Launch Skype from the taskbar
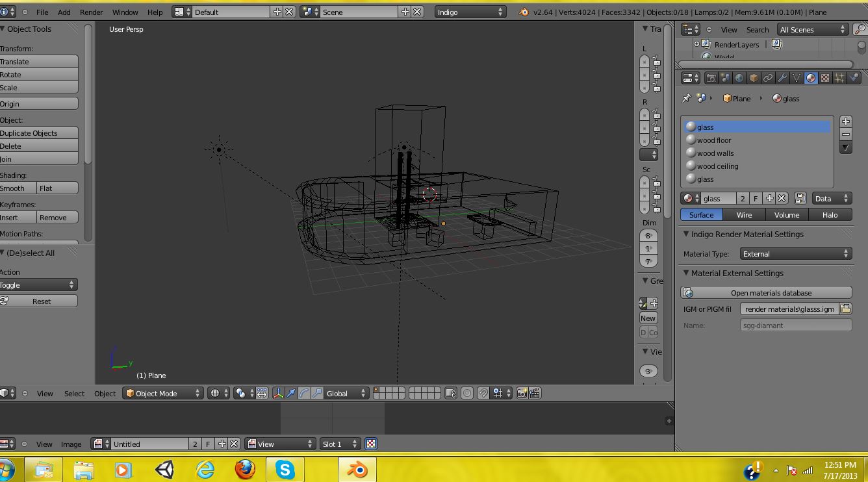 285,469
